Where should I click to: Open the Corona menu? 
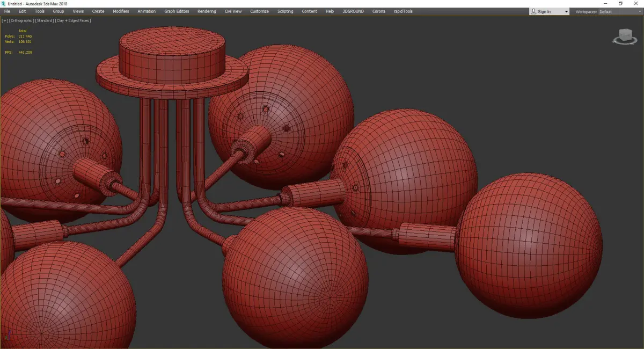[379, 11]
